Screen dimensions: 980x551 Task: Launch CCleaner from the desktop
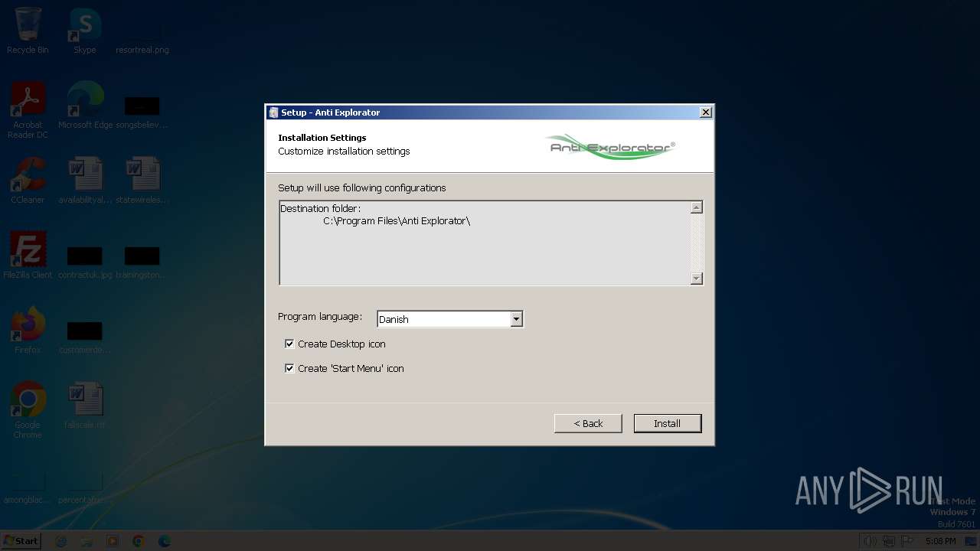point(28,181)
